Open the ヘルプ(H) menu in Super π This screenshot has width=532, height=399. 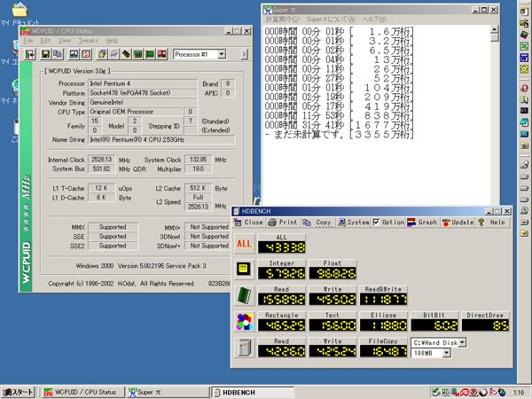tap(374, 20)
